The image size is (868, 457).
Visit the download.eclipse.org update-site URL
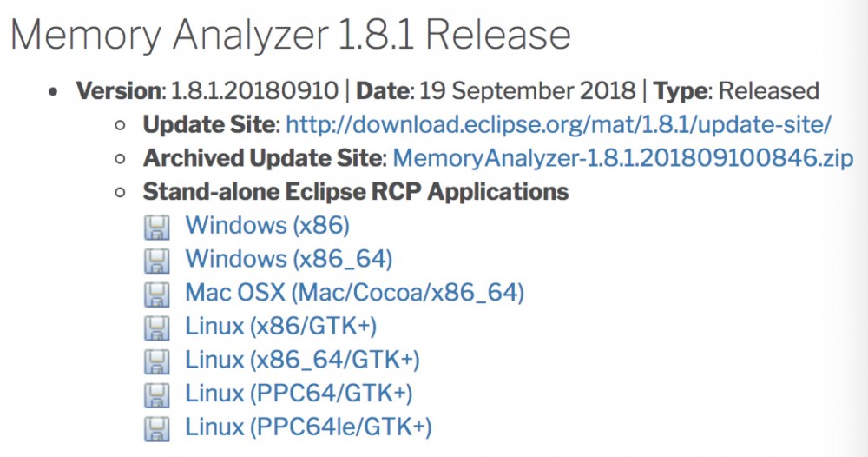[558, 124]
